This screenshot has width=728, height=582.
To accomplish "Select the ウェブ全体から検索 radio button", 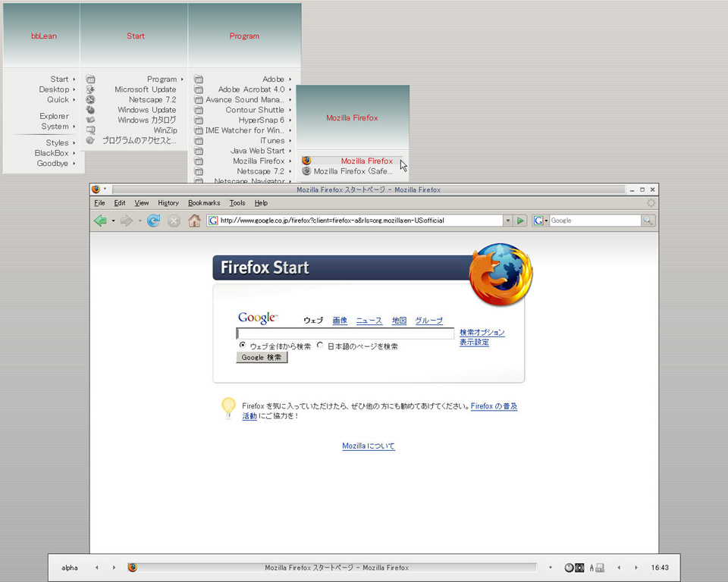I will click(243, 346).
